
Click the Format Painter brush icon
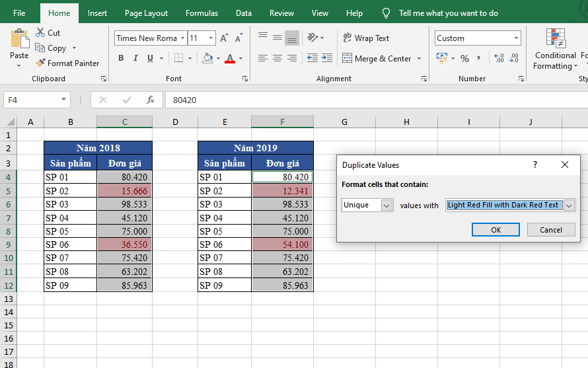[41, 63]
